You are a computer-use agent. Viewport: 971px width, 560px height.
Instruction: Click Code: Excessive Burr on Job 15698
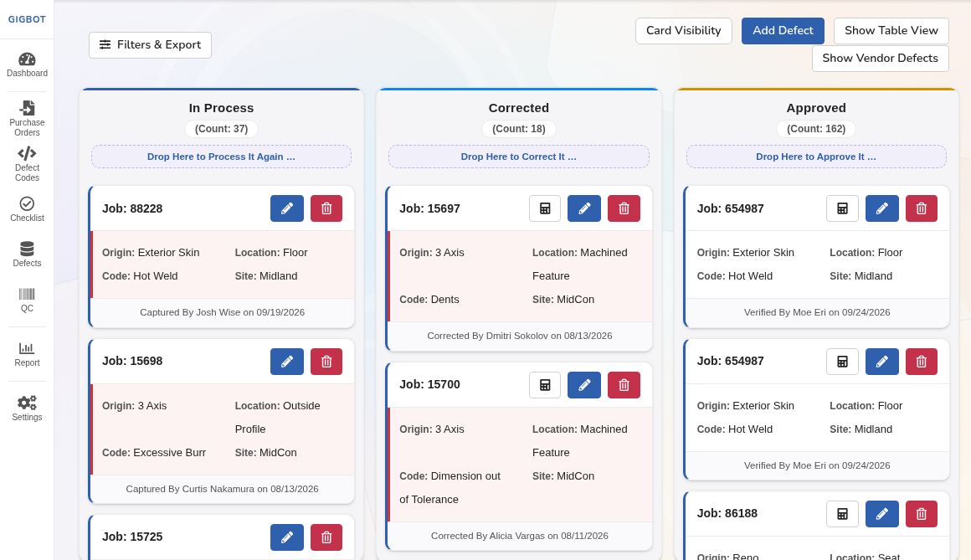coord(153,453)
